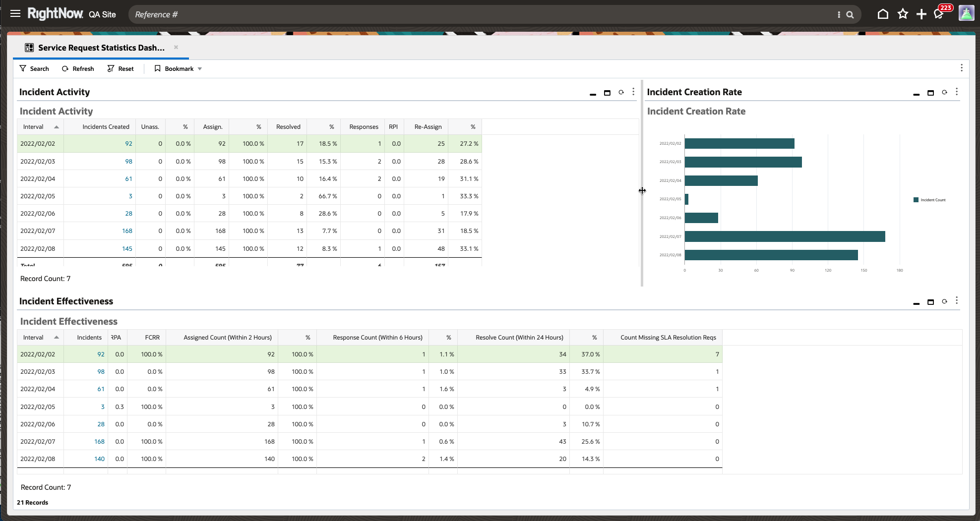Viewport: 980px width, 521px height.
Task: Select 2022/02/05 row in Incident Activity
Action: (x=249, y=196)
